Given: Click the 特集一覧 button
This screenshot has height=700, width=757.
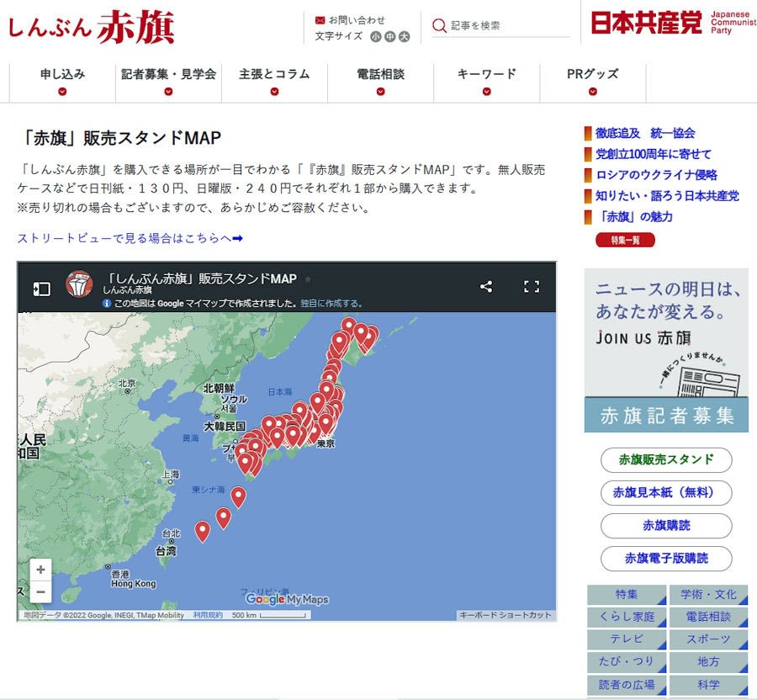Looking at the screenshot, I should click(625, 240).
